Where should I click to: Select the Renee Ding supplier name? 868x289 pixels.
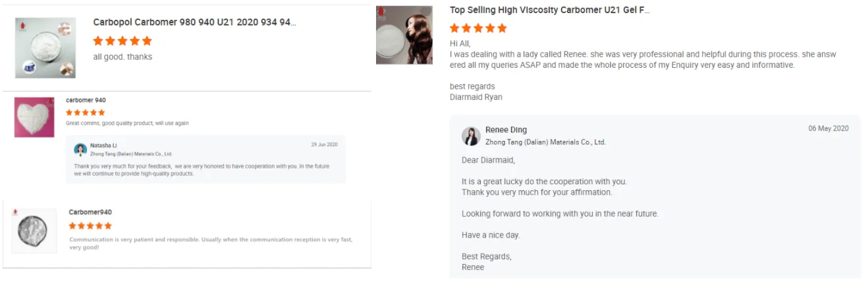(506, 130)
